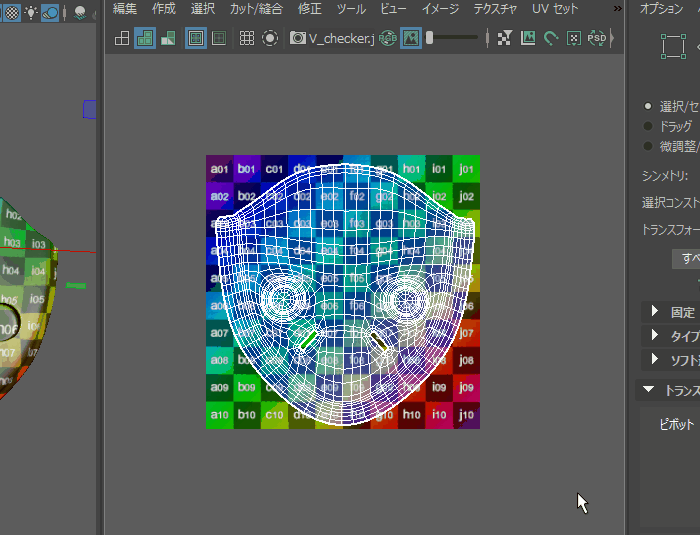This screenshot has width=700, height=535.
Task: Click the j01 texture tile
Action: tap(466, 169)
